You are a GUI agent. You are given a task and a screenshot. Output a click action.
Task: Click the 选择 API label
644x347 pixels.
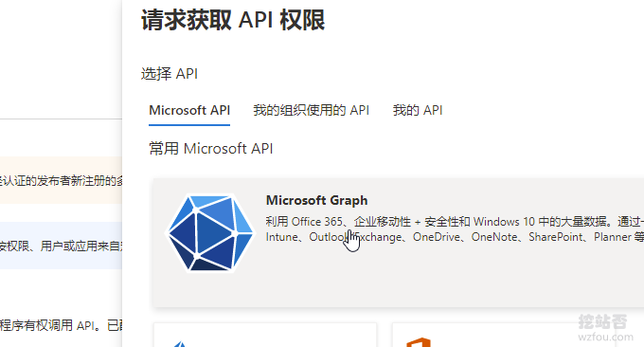coord(170,74)
